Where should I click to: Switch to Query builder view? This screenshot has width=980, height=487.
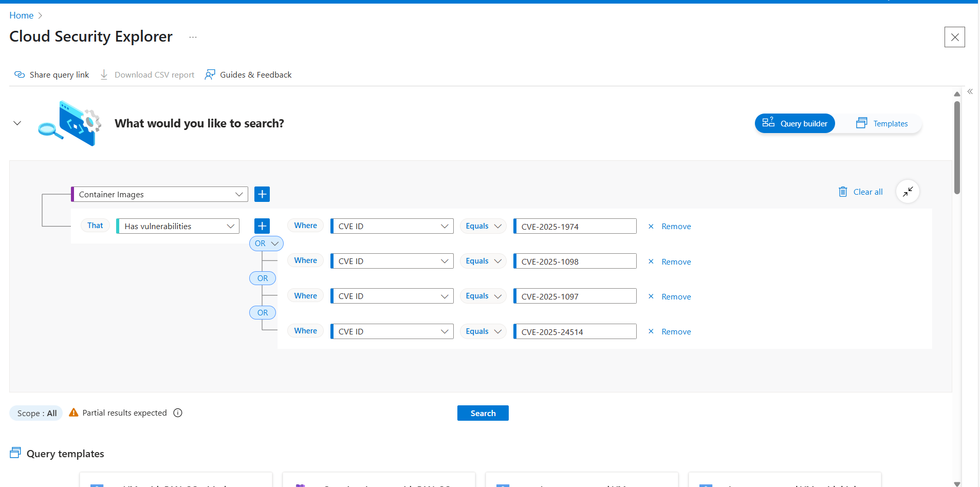[794, 123]
